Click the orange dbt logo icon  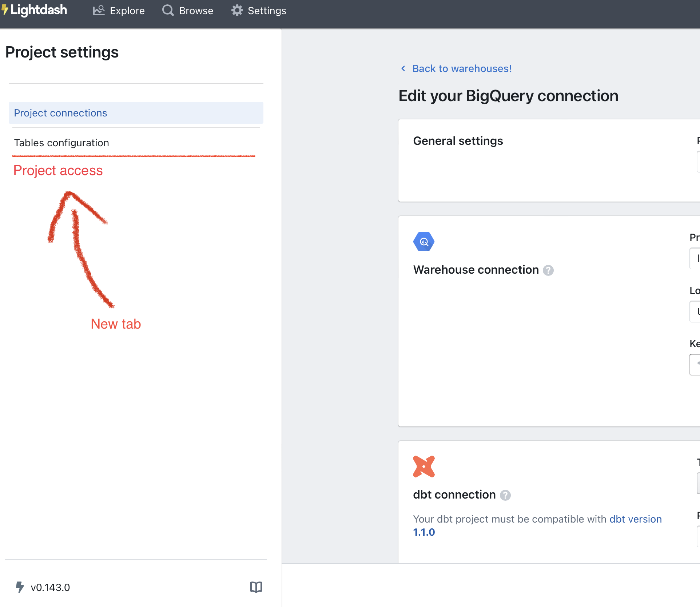423,466
